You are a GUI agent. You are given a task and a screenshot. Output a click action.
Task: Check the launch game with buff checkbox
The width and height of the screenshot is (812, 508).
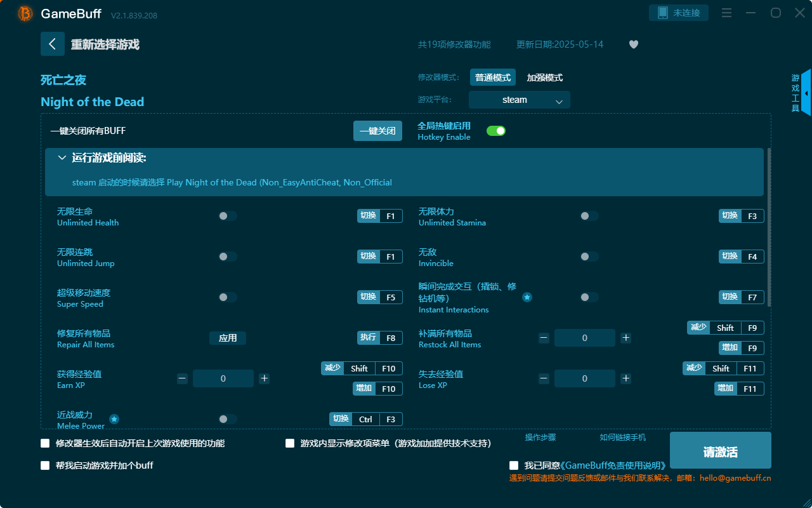pos(44,465)
